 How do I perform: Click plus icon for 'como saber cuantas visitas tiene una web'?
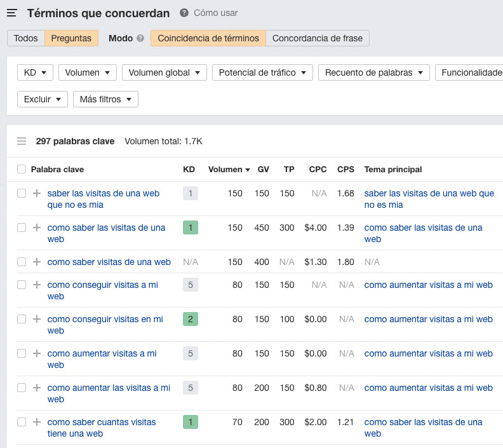pyautogui.click(x=37, y=422)
